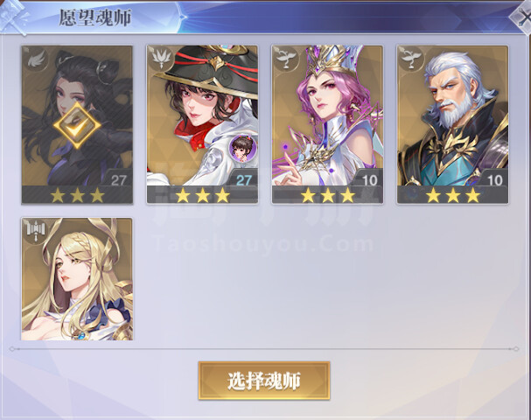This screenshot has width=531, height=420.
Task: Click the wing class icon on dark-haired card
Action: 36,59
